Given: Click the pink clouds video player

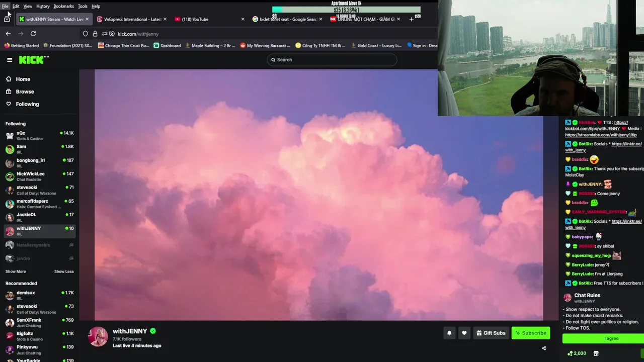Looking at the screenshot, I should [318, 195].
